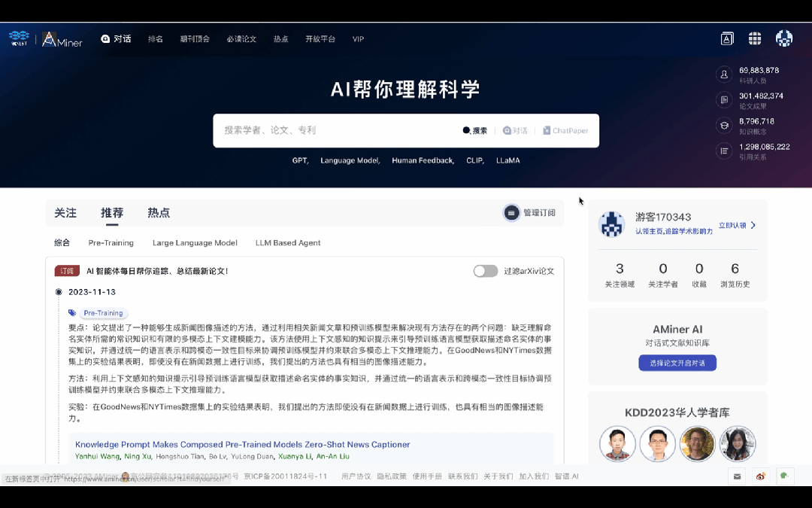This screenshot has height=508, width=812.
Task: Open the fourth KDD2023 scholar photo
Action: click(738, 444)
